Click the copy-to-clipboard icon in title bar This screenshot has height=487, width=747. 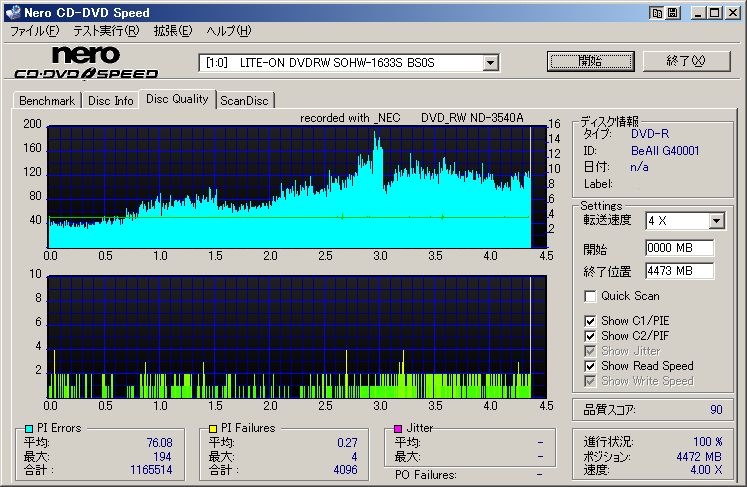[x=657, y=13]
